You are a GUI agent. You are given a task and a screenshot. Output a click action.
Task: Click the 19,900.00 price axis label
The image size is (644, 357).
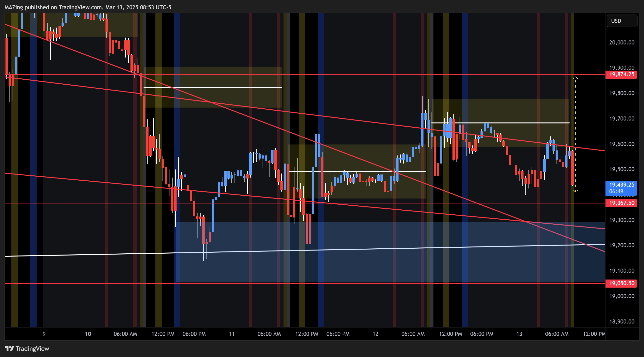[621, 68]
